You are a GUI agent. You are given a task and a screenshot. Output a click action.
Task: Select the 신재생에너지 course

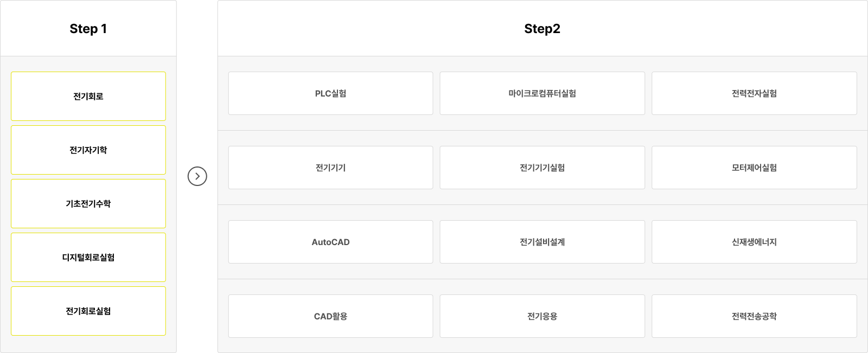pos(754,242)
